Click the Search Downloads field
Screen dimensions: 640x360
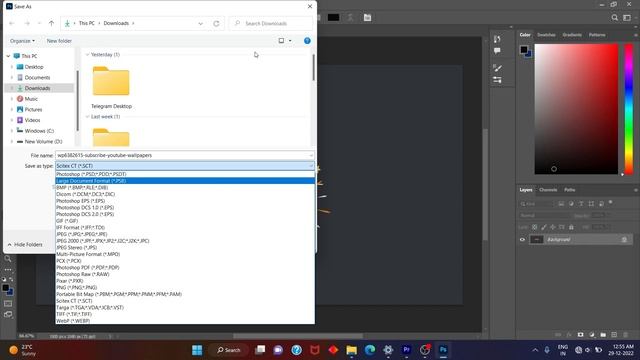coord(271,24)
